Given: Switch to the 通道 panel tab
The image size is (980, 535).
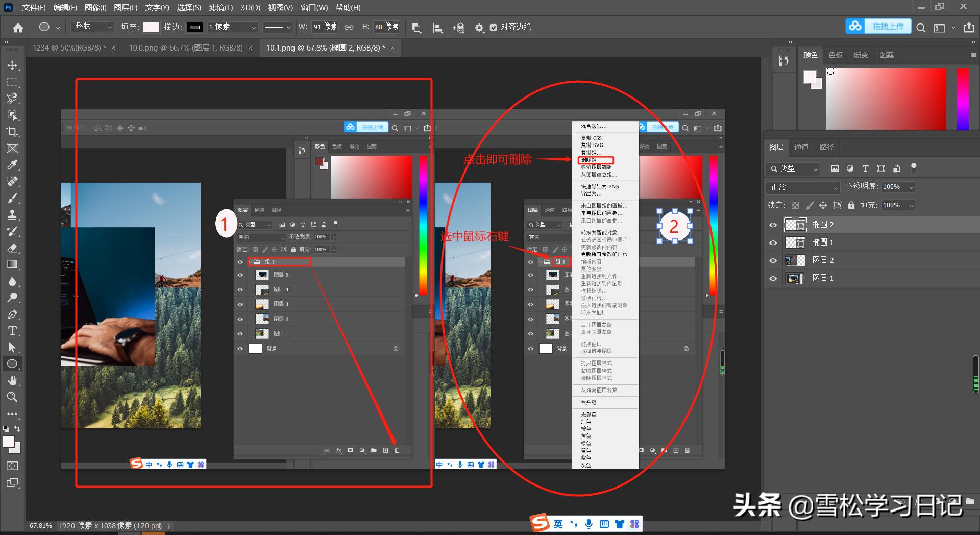Looking at the screenshot, I should [801, 147].
